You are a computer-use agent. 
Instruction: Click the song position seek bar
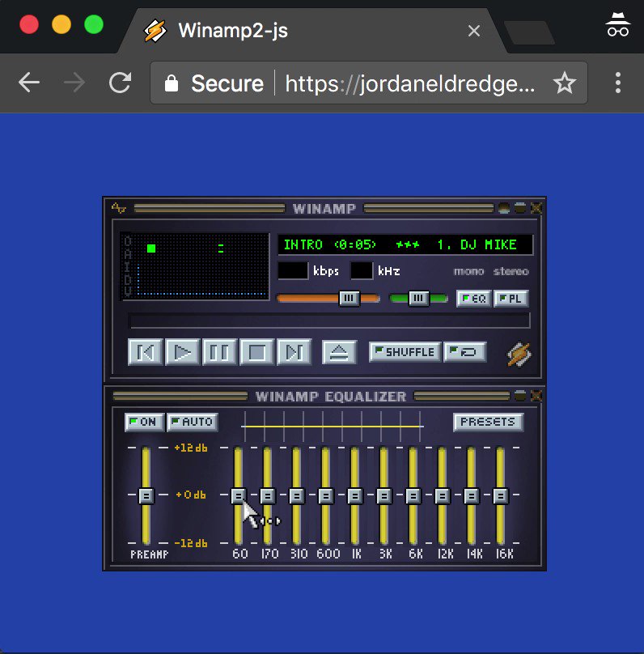tap(329, 321)
